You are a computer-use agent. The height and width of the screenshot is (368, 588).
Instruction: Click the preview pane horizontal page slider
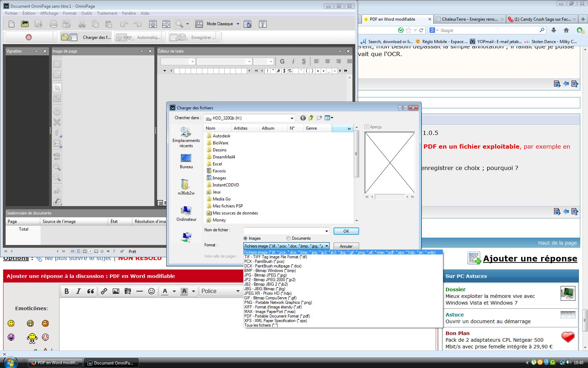click(390, 197)
